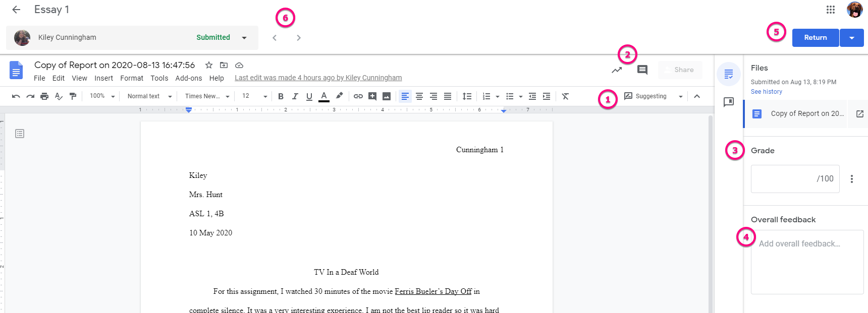868x313 pixels.
Task: Open the See history link
Action: [766, 92]
